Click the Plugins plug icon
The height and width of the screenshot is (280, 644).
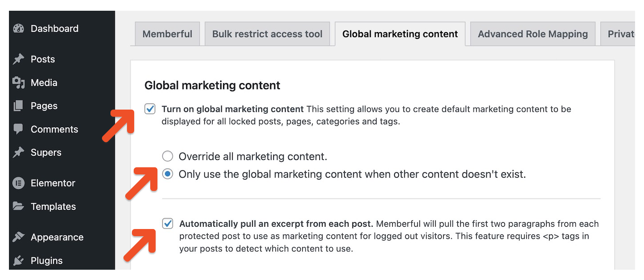[x=18, y=260]
